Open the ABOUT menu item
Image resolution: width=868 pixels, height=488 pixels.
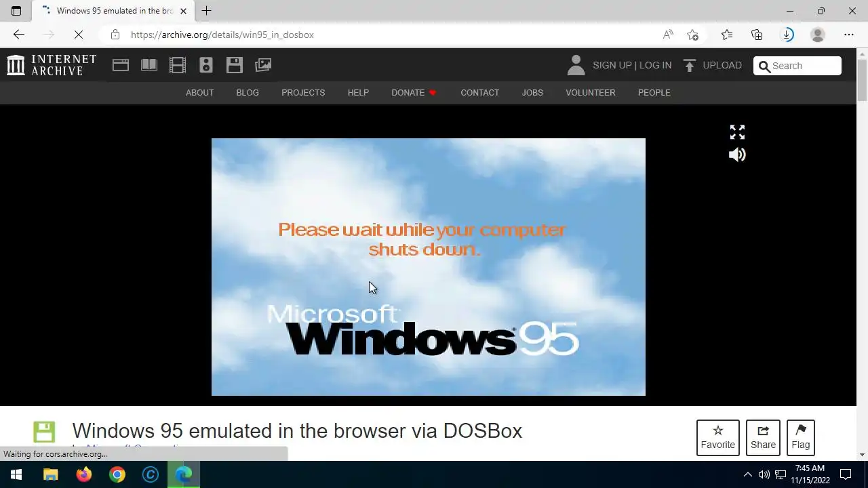point(199,92)
